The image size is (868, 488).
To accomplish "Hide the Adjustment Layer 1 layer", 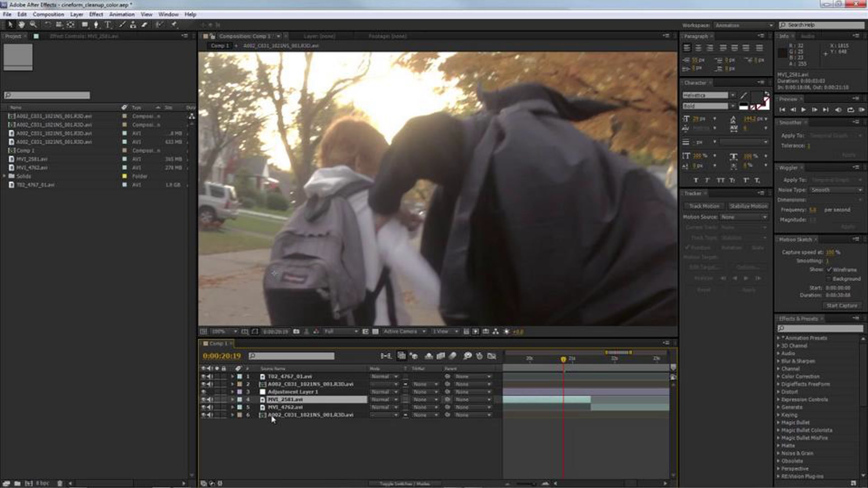I will click(203, 392).
